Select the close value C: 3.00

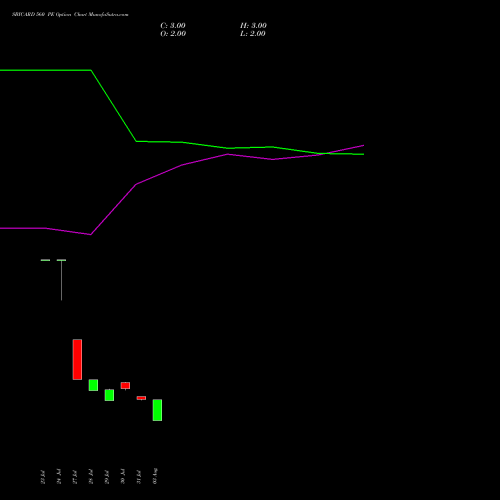[173, 26]
